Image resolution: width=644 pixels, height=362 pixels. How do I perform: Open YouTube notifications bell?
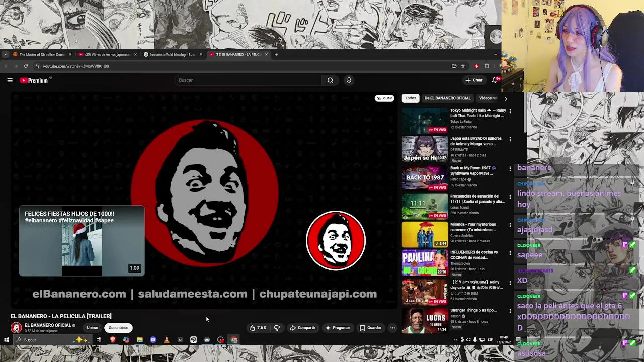[495, 80]
